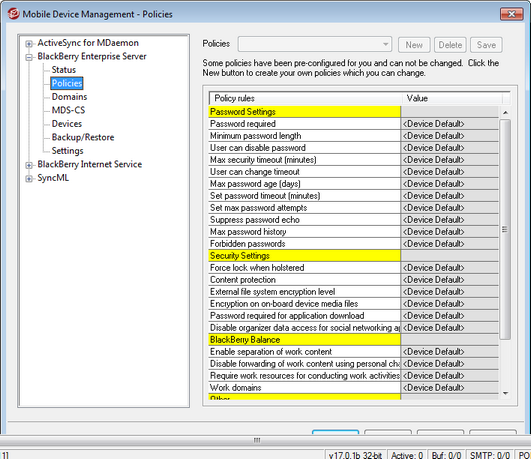This screenshot has width=531, height=459.
Task: Click Device Default value for Forbidden passwords
Action: point(450,244)
